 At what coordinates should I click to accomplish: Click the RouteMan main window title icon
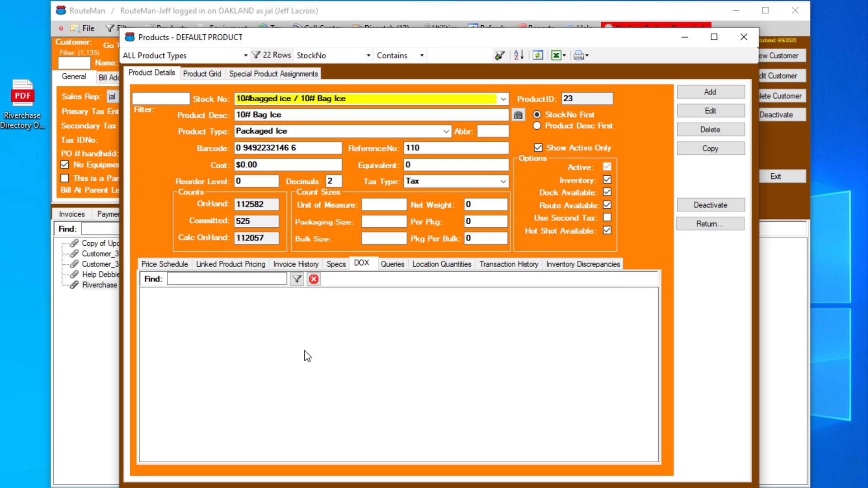(x=61, y=10)
